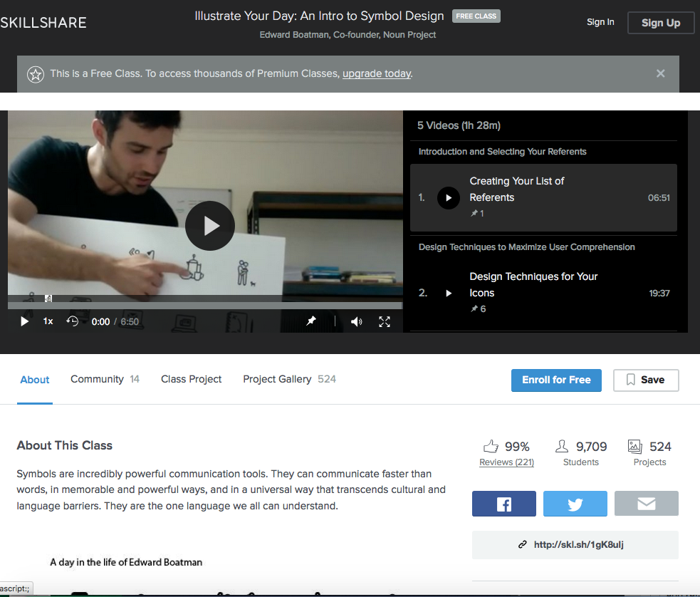This screenshot has height=597, width=700.
Task: Play the video with the large center play button
Action: click(210, 226)
